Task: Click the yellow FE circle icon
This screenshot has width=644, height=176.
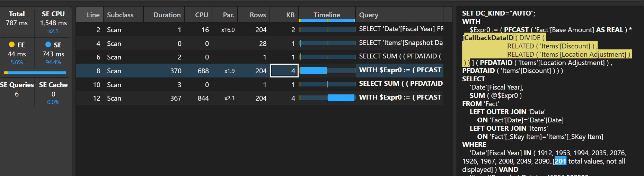Action: point(12,45)
